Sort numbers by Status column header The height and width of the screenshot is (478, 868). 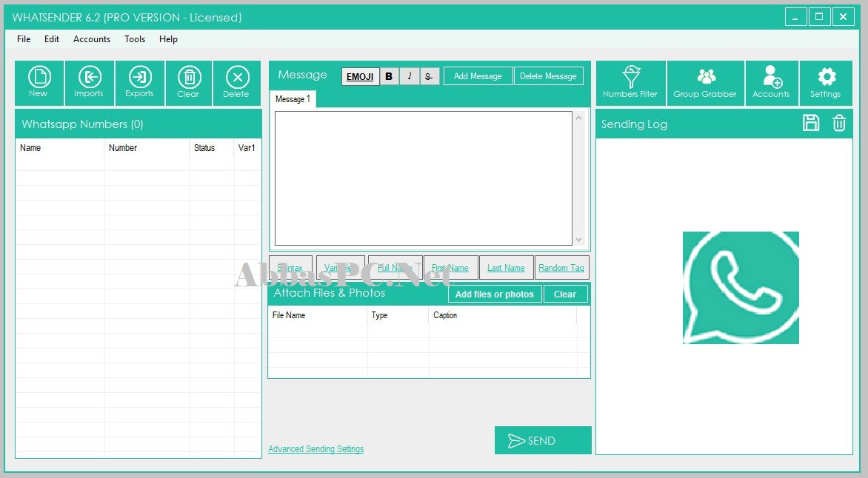(212, 148)
